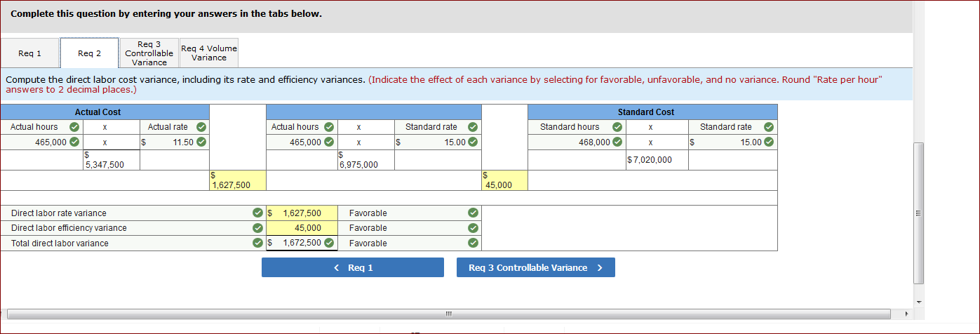Screen dimensions: 980x334
Task: Click check at end of Total direct labor variance row
Action: click(x=473, y=243)
